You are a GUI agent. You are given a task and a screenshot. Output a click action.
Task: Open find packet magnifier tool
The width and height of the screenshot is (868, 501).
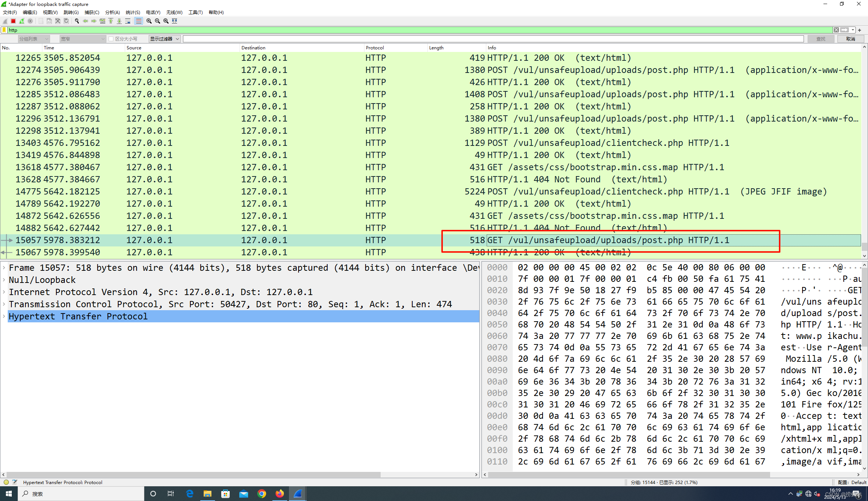77,21
